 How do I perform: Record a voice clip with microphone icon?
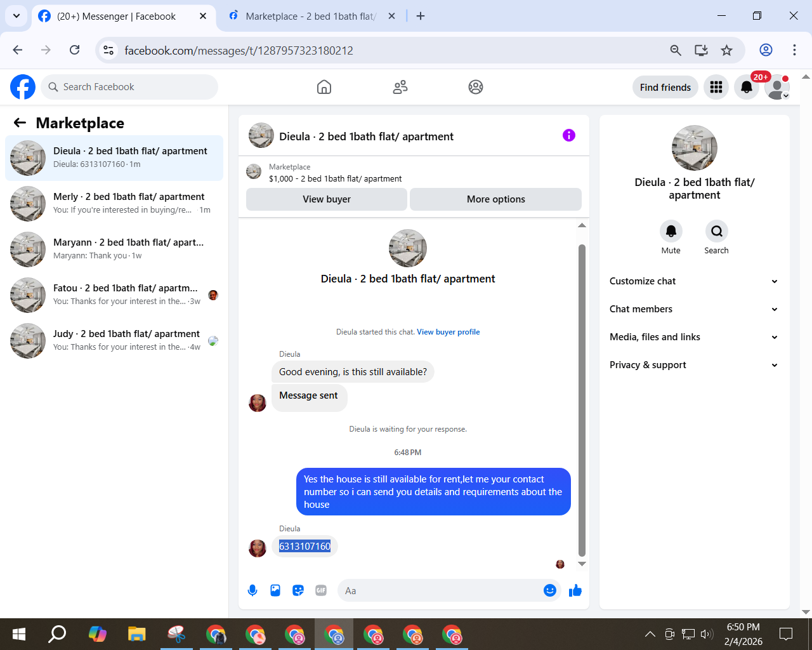pos(252,590)
